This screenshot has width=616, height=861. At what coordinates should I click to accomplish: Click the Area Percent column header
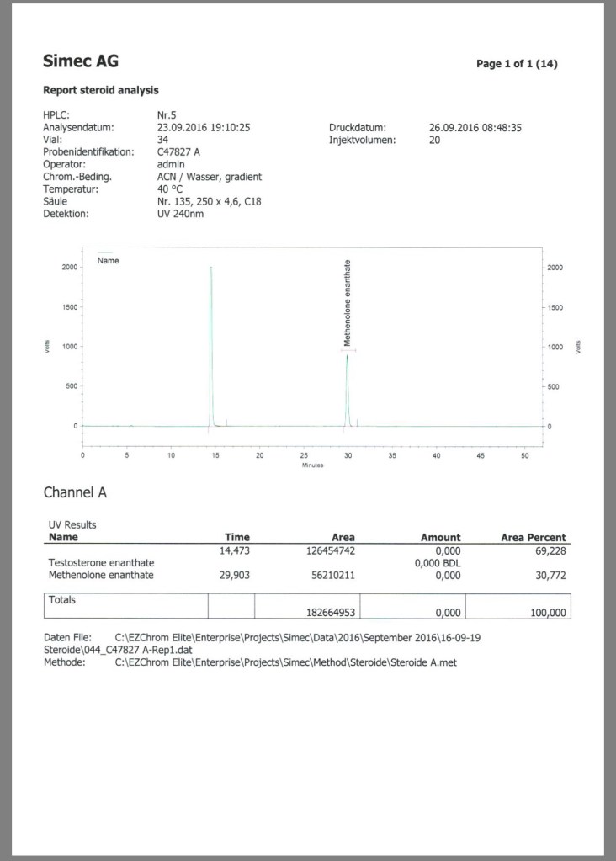534,537
